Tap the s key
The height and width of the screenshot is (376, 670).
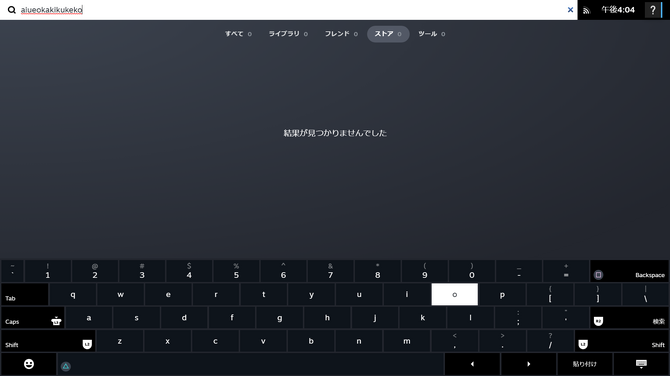click(x=136, y=318)
